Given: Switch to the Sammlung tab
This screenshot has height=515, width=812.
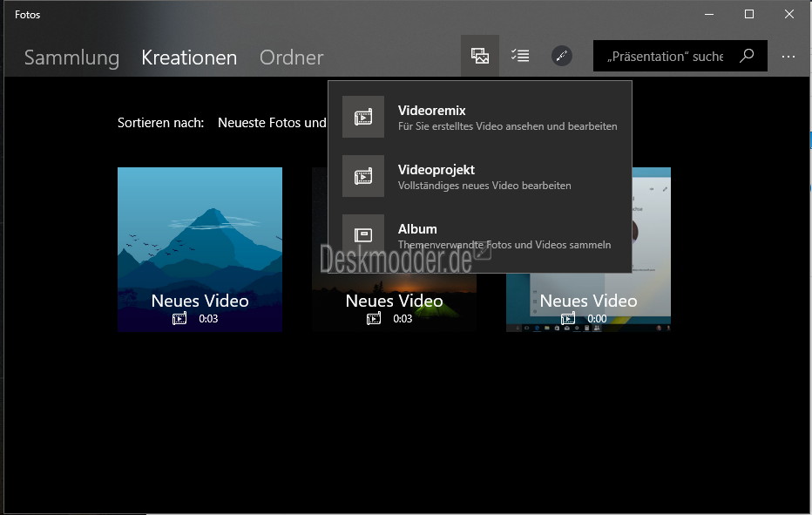Looking at the screenshot, I should pos(71,58).
